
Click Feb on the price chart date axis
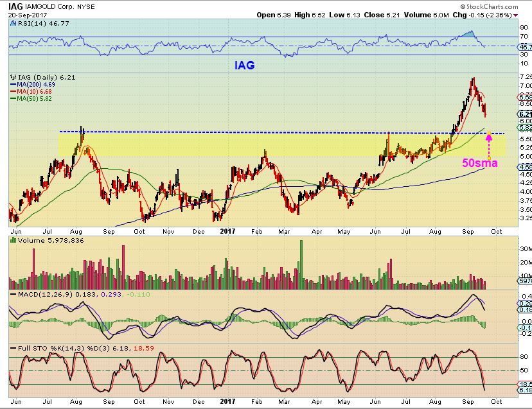pyautogui.click(x=257, y=231)
